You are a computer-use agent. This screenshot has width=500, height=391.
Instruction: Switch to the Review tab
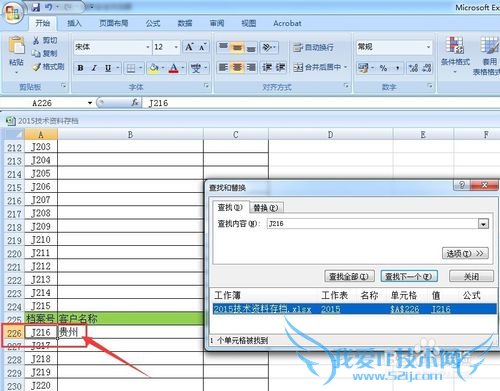tap(217, 23)
